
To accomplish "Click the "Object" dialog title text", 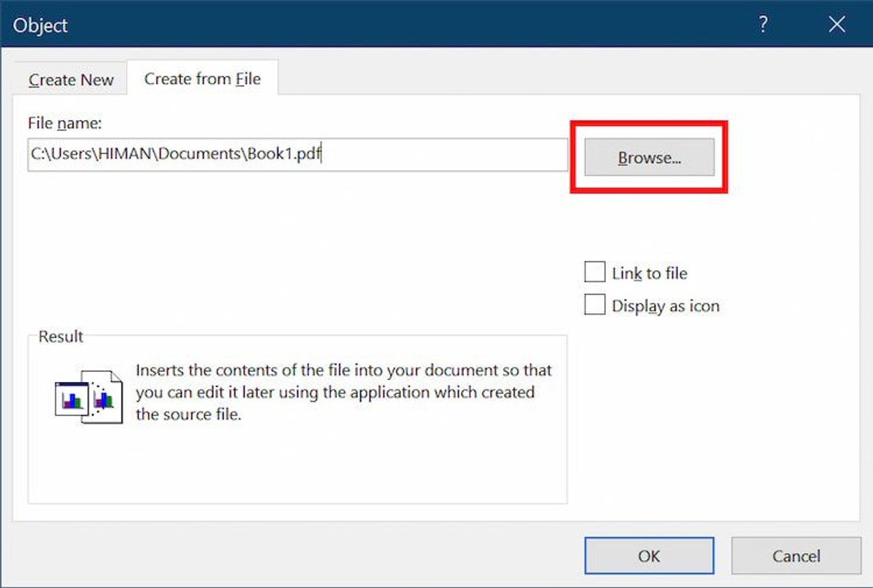I will click(x=40, y=25).
